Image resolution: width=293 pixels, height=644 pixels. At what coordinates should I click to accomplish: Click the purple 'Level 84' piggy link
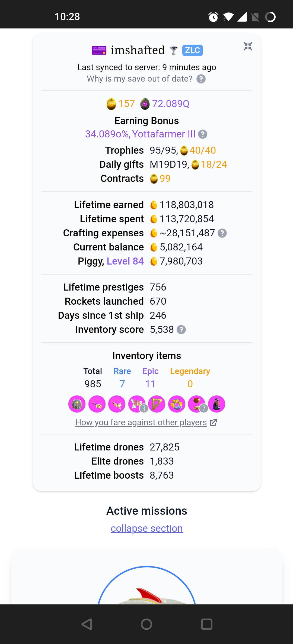[125, 261]
